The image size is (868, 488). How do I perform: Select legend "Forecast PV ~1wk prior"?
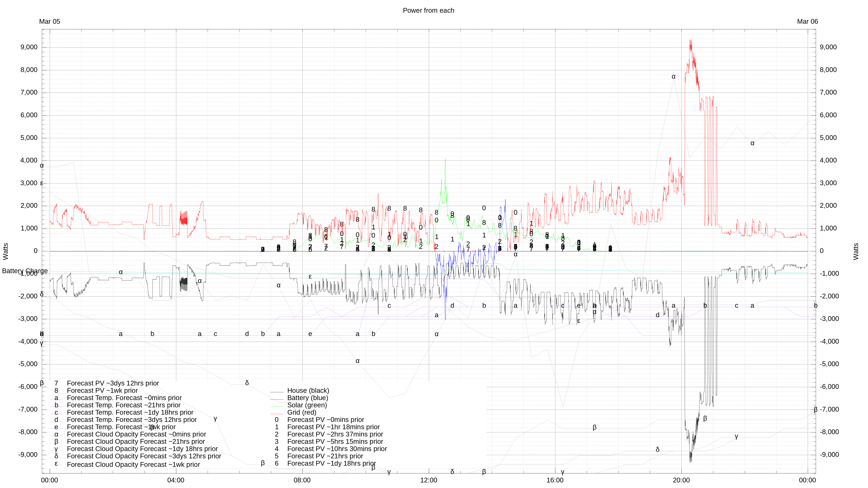pyautogui.click(x=102, y=391)
